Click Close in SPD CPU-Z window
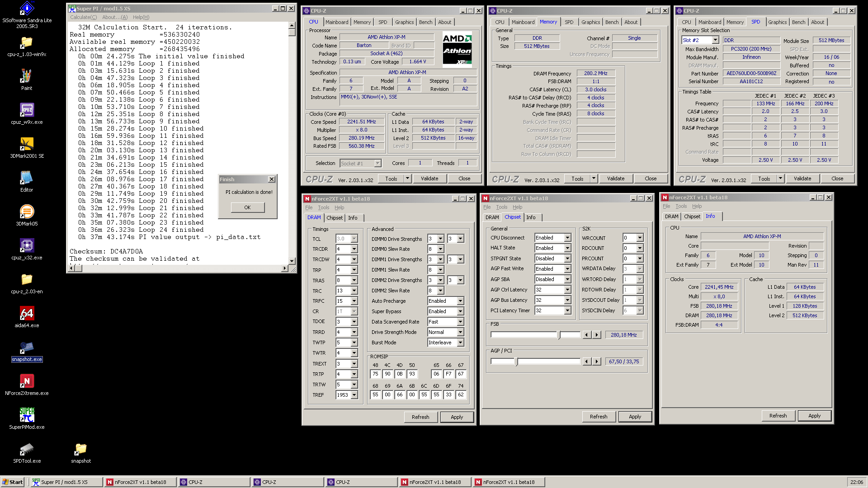The width and height of the screenshot is (868, 488). 837,178
